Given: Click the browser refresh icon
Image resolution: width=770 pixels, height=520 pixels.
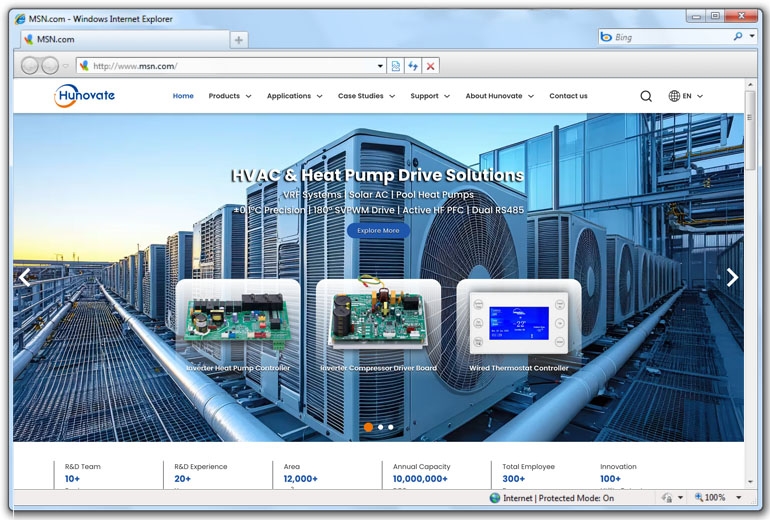Looking at the screenshot, I should [x=413, y=66].
